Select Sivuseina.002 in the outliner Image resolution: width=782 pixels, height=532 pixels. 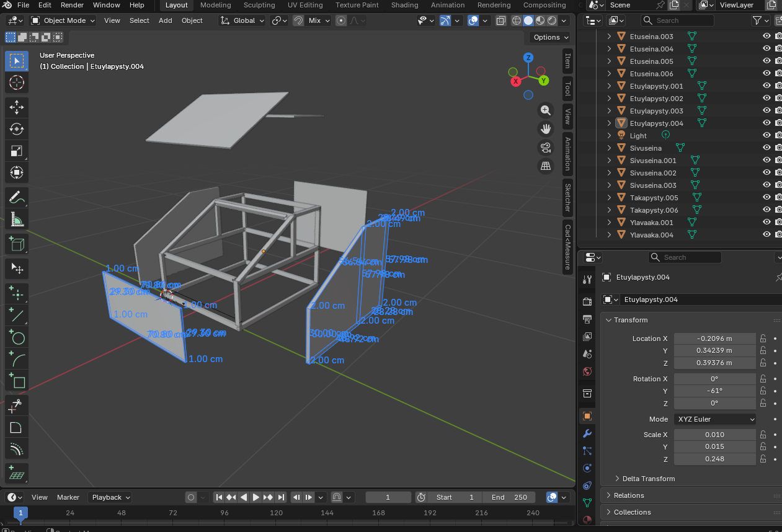pyautogui.click(x=653, y=173)
